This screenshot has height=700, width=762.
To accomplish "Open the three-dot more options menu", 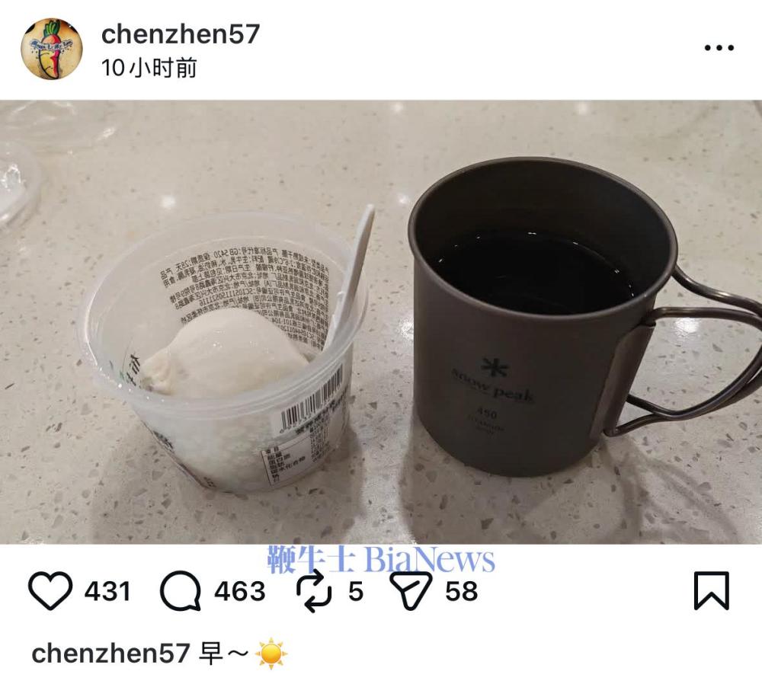I will coord(719,47).
